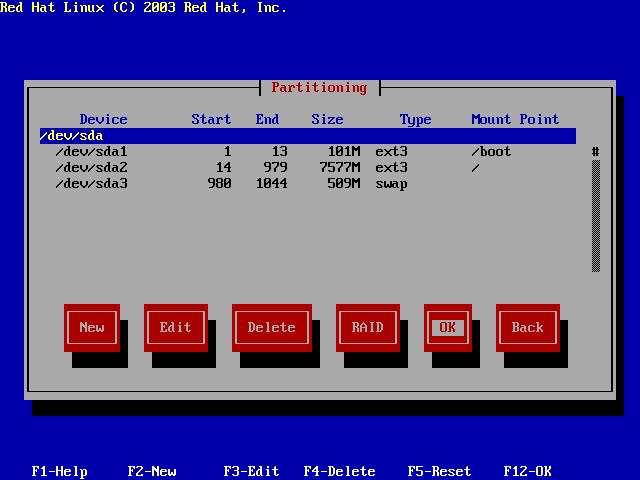This screenshot has width=640, height=480.
Task: Click the 509M size value
Action: [344, 184]
